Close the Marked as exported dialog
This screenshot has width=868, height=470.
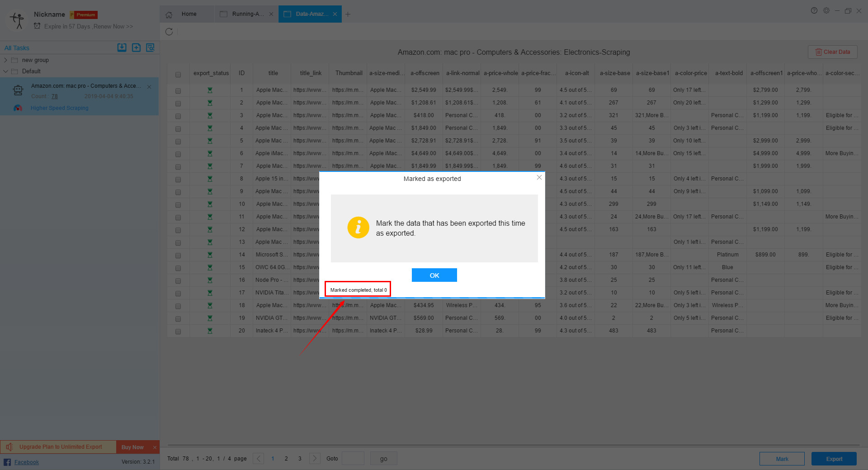click(539, 178)
